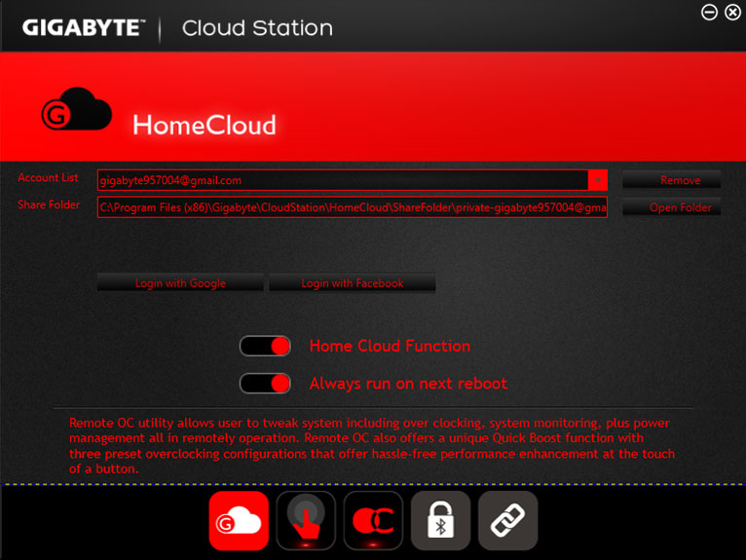746x560 pixels.
Task: Click Login with Facebook
Action: tap(353, 283)
